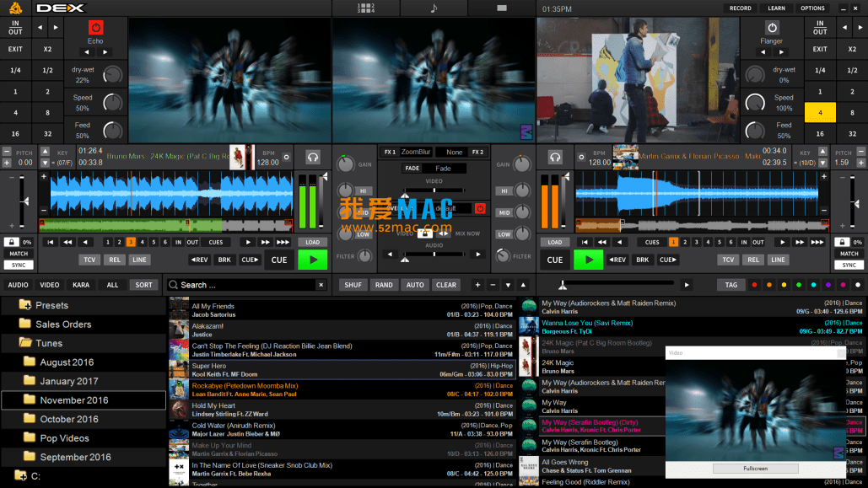Switch to ALL filter tab
Viewport: 868px width, 488px height.
112,285
